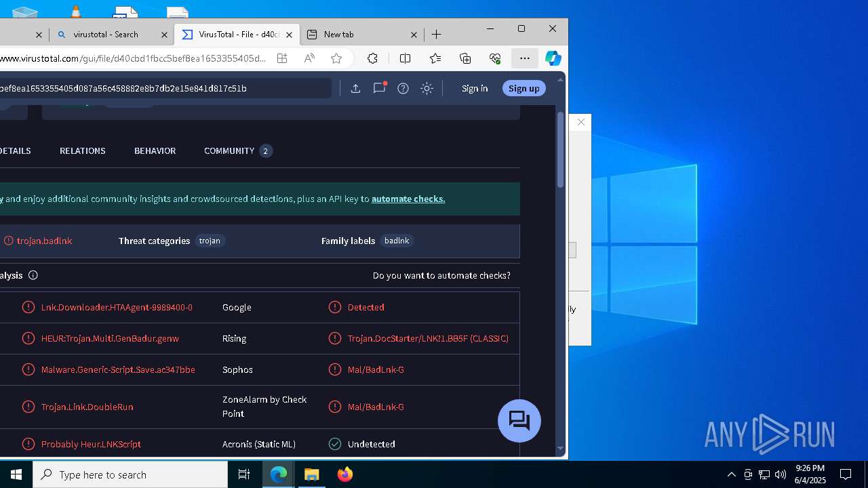Open new browser tab with plus

(x=437, y=34)
